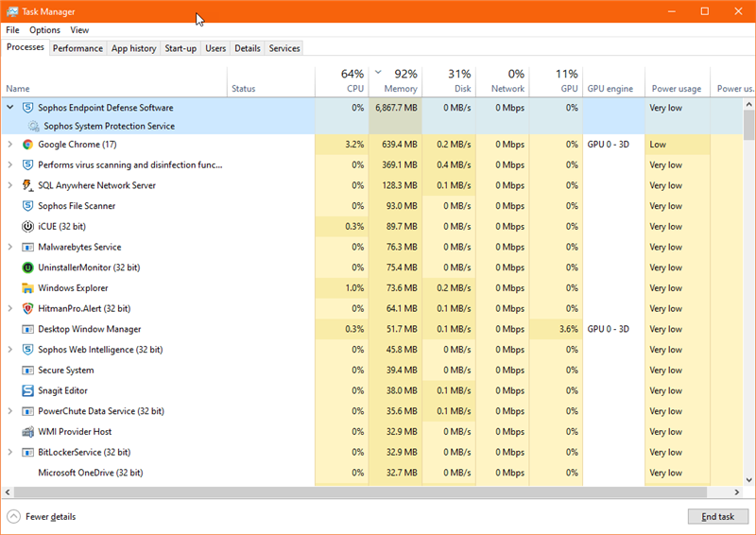The image size is (756, 535).
Task: Click the PowerChute Data Service icon
Action: tap(28, 411)
